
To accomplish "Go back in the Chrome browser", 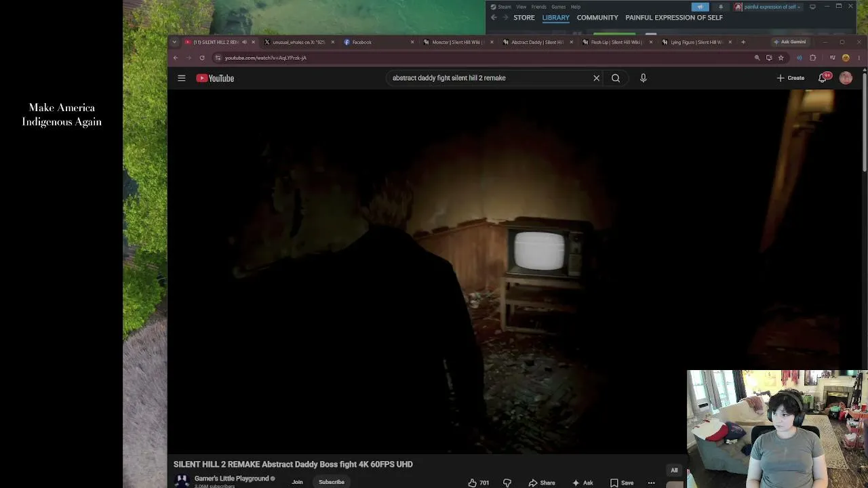I will point(176,58).
